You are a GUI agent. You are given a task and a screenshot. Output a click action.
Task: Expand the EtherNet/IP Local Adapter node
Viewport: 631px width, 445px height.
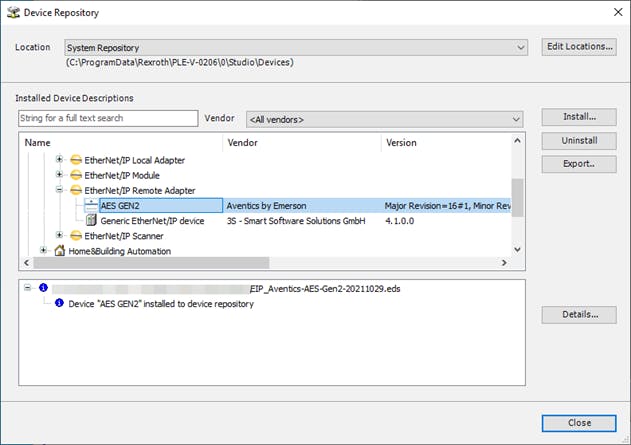coord(59,160)
